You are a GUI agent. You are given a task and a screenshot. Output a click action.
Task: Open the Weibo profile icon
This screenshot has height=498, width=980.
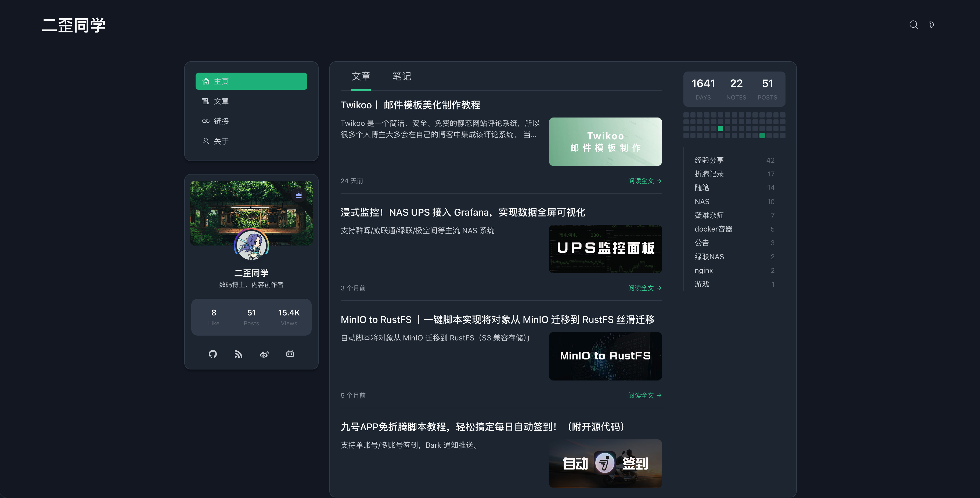tap(264, 354)
